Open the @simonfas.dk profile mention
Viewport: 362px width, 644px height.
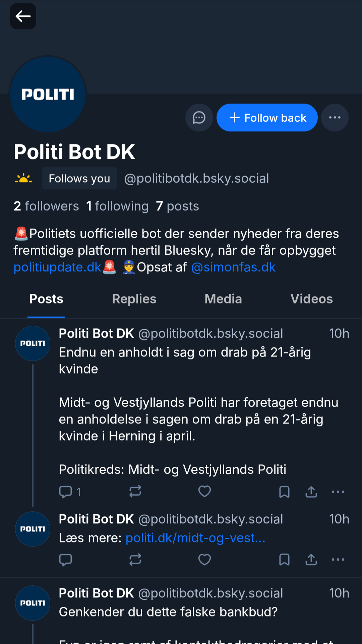point(233,267)
